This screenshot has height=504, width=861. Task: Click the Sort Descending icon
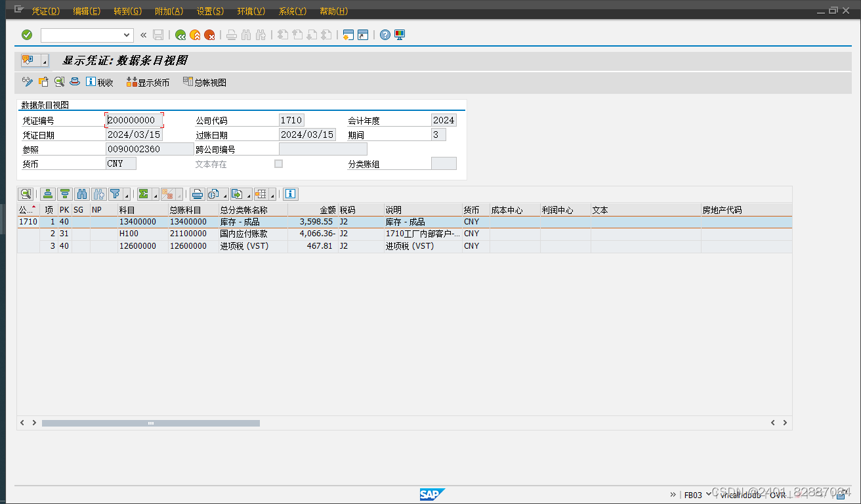(x=64, y=194)
